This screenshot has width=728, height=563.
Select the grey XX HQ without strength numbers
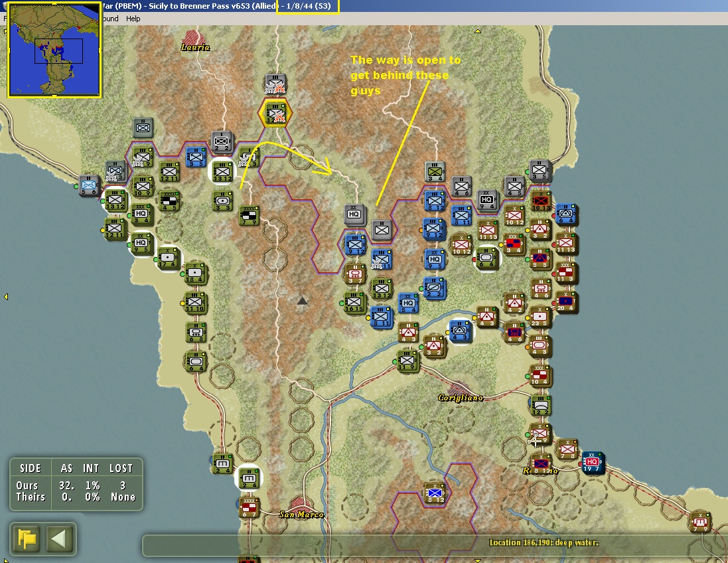pyautogui.click(x=355, y=214)
